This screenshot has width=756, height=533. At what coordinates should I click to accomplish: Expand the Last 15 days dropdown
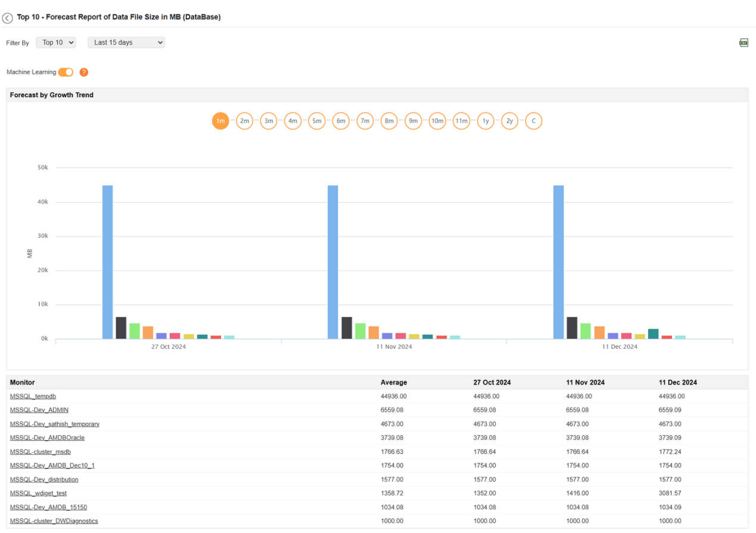pyautogui.click(x=126, y=42)
